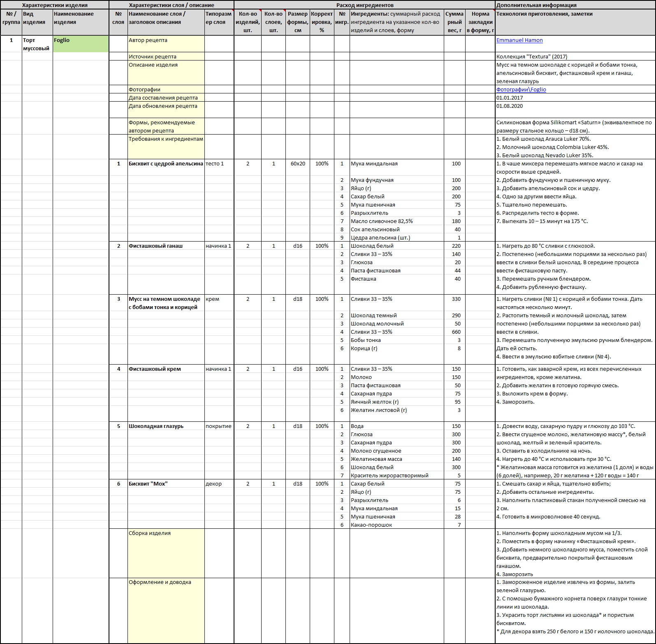Click the Размер формы column header

(x=298, y=22)
